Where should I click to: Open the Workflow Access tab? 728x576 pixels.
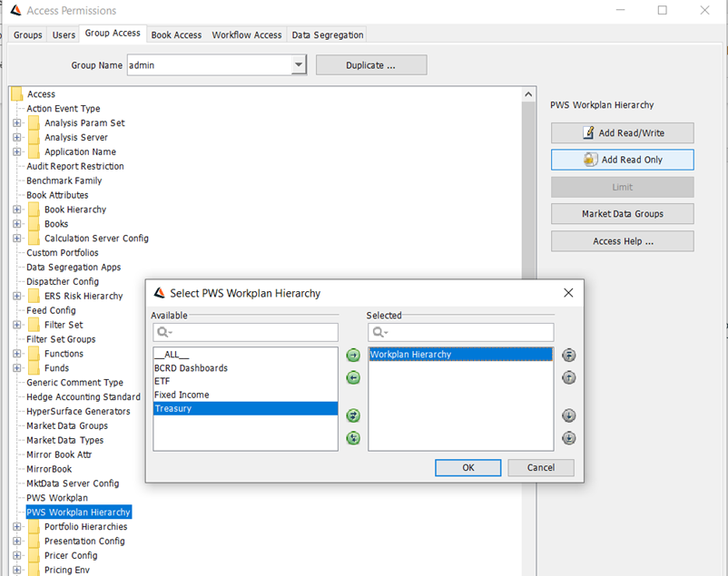tap(247, 34)
